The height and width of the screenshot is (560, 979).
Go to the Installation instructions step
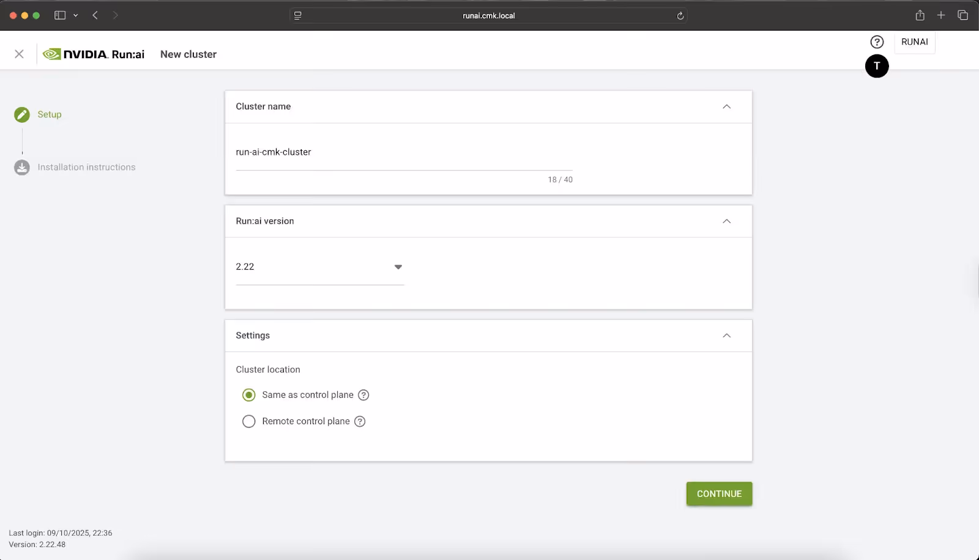pos(86,167)
